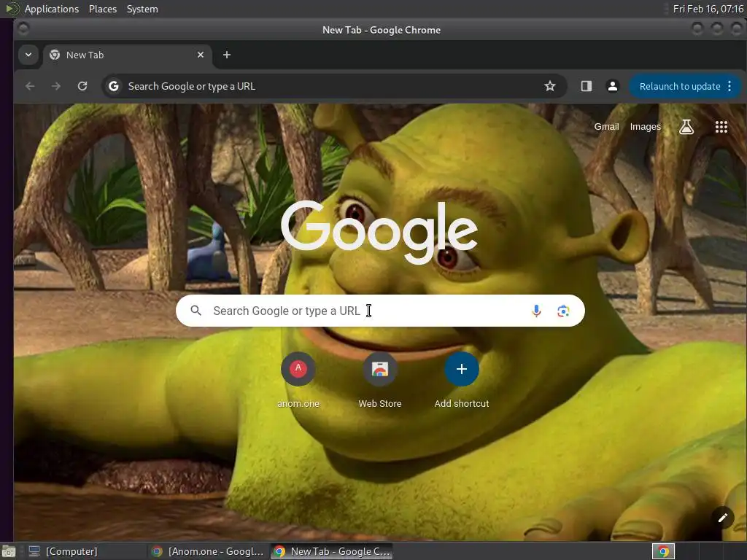Click the Parrot icon beside Applications
The width and height of the screenshot is (747, 560).
[x=12, y=9]
